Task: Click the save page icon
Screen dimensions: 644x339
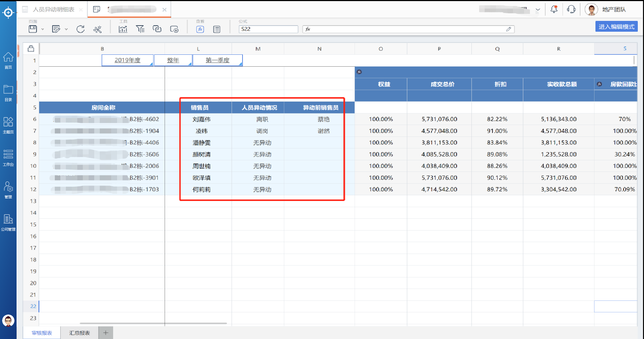Action: pos(33,29)
